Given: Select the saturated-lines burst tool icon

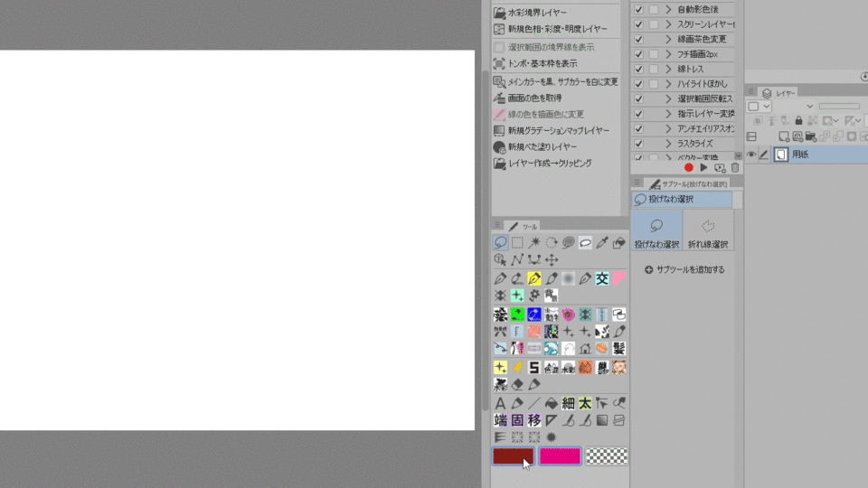Looking at the screenshot, I should point(552,437).
